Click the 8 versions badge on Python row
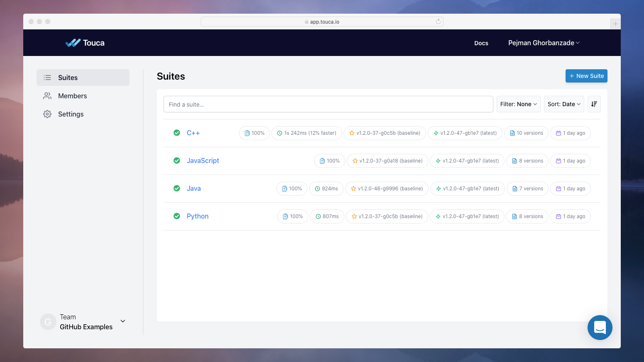 527,216
